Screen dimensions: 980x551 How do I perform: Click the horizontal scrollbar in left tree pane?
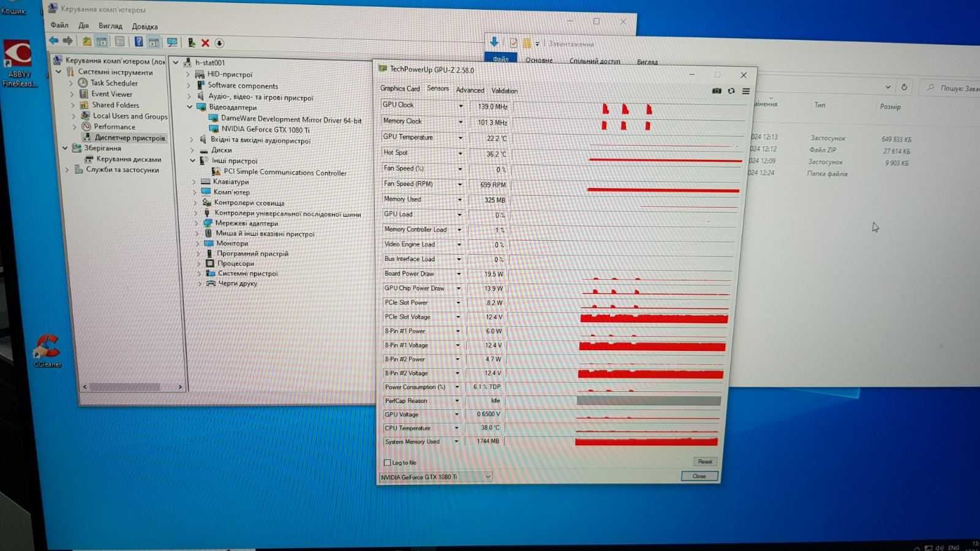click(x=125, y=387)
